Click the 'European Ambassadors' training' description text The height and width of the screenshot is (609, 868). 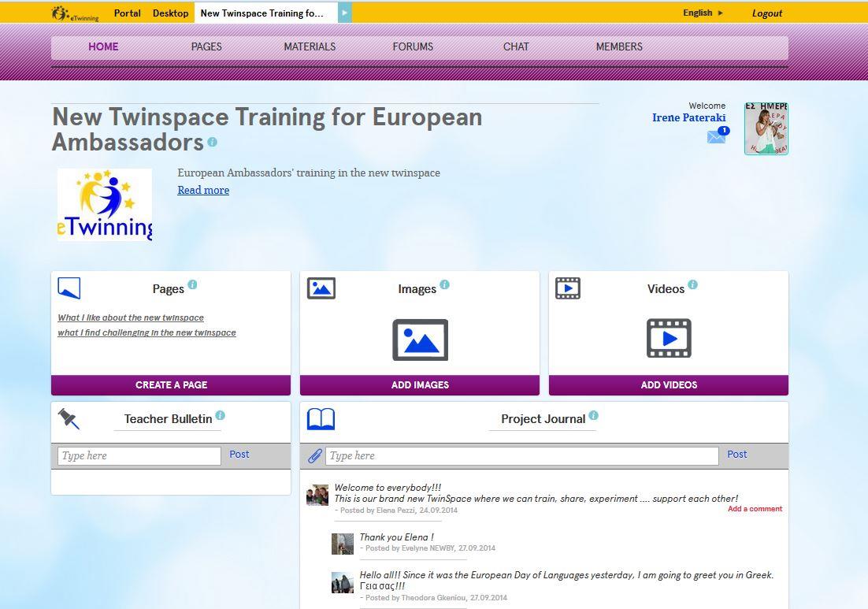308,173
